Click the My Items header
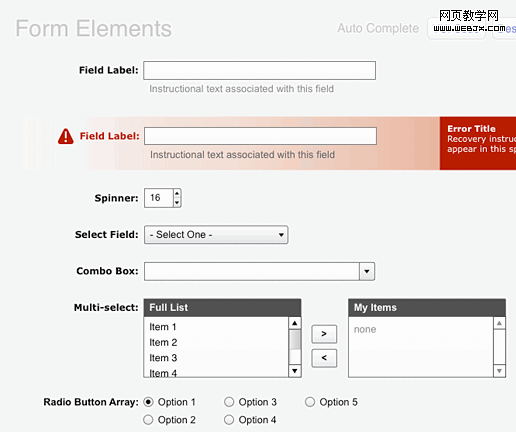This screenshot has height=432, width=516. tap(427, 307)
